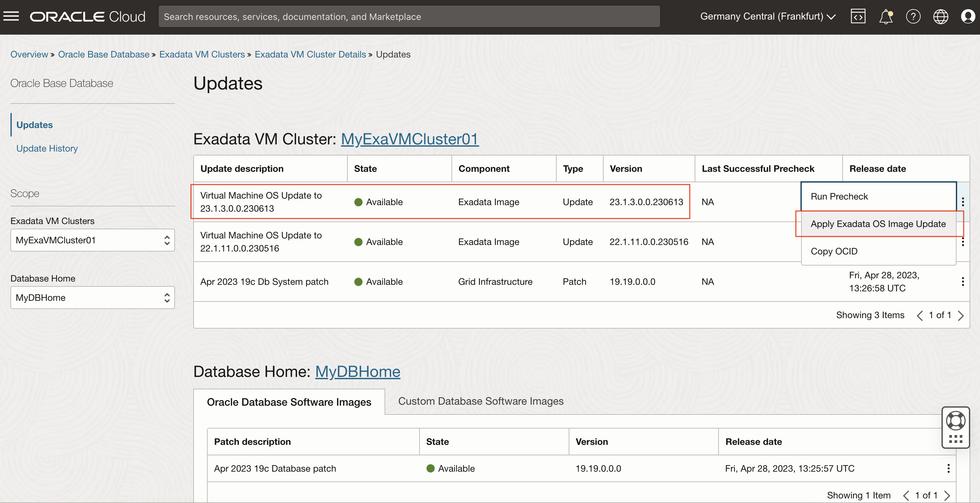Select Copy OCID from the actions menu
The image size is (980, 503).
tap(878, 251)
